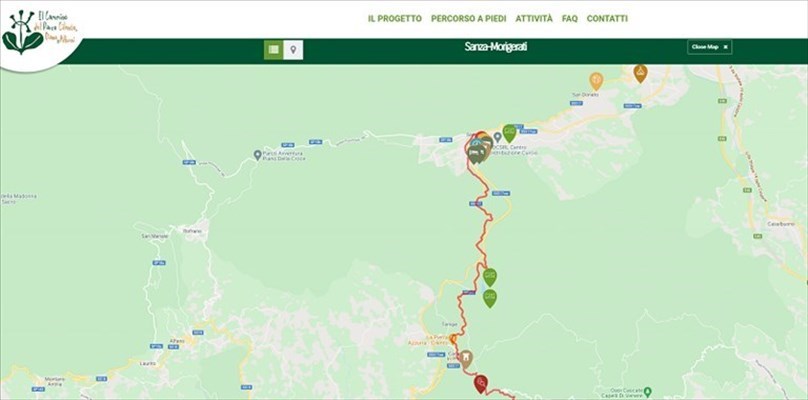808x400 pixels.
Task: Select the green marker east of Sanza
Action: [509, 132]
